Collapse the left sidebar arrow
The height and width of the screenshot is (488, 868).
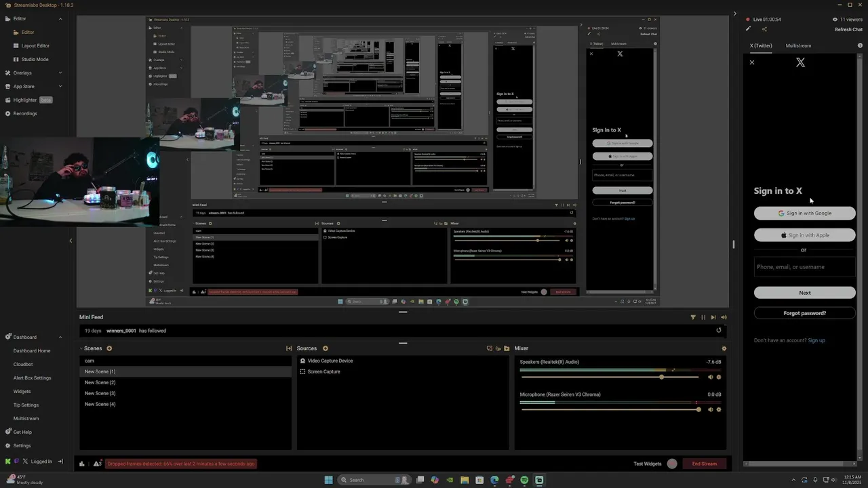coord(71,240)
